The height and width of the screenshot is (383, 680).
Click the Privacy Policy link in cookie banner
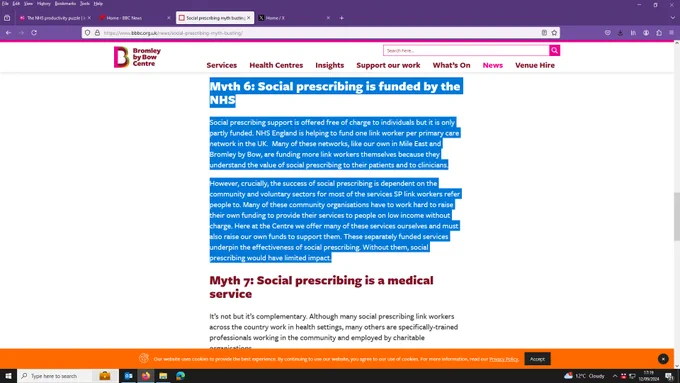coord(503,359)
